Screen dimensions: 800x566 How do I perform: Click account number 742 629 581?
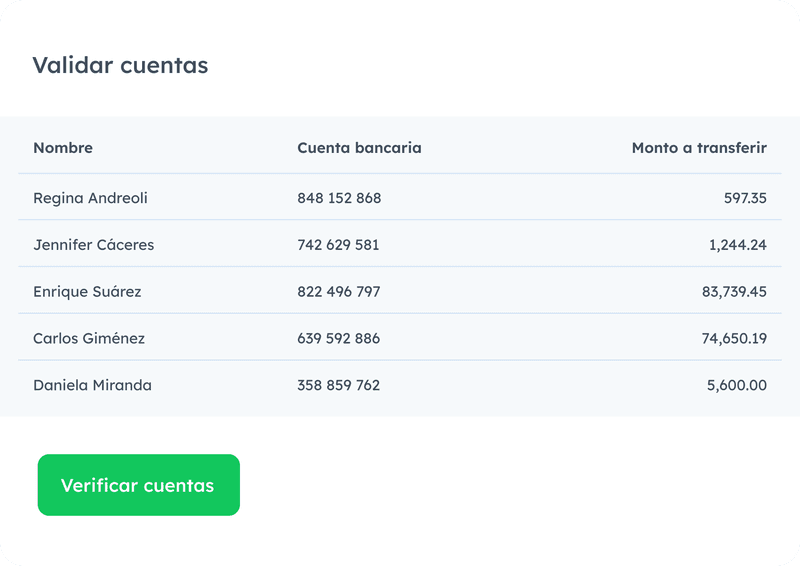[x=338, y=244]
